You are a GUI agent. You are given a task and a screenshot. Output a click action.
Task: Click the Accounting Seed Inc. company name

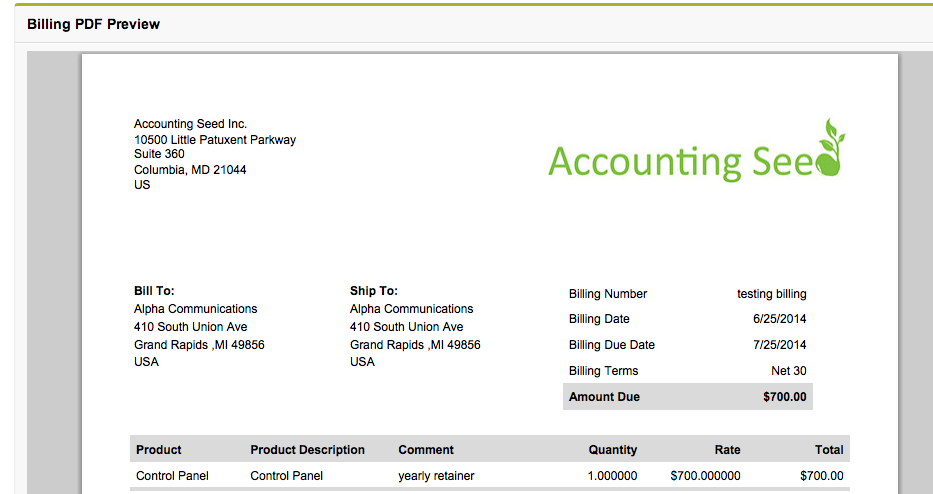click(190, 124)
